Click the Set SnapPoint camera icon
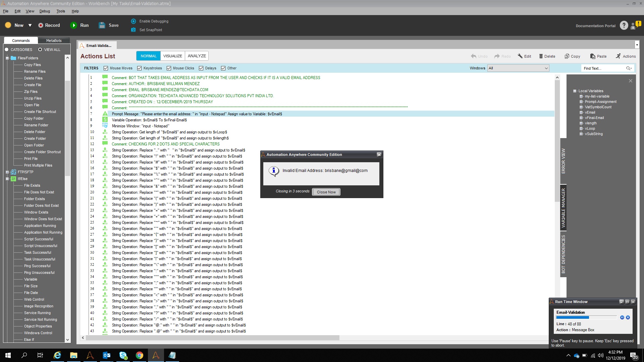This screenshot has width=644, height=362. [133, 30]
